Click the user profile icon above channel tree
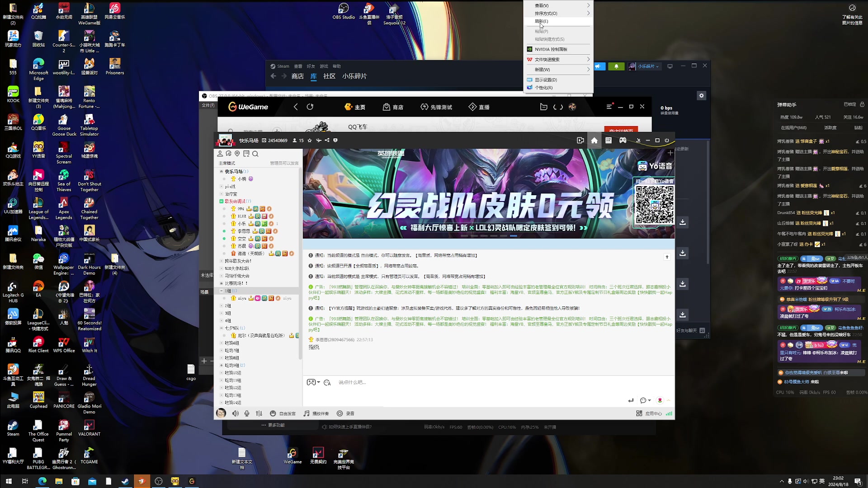Viewport: 868px width, 488px height. click(x=220, y=154)
